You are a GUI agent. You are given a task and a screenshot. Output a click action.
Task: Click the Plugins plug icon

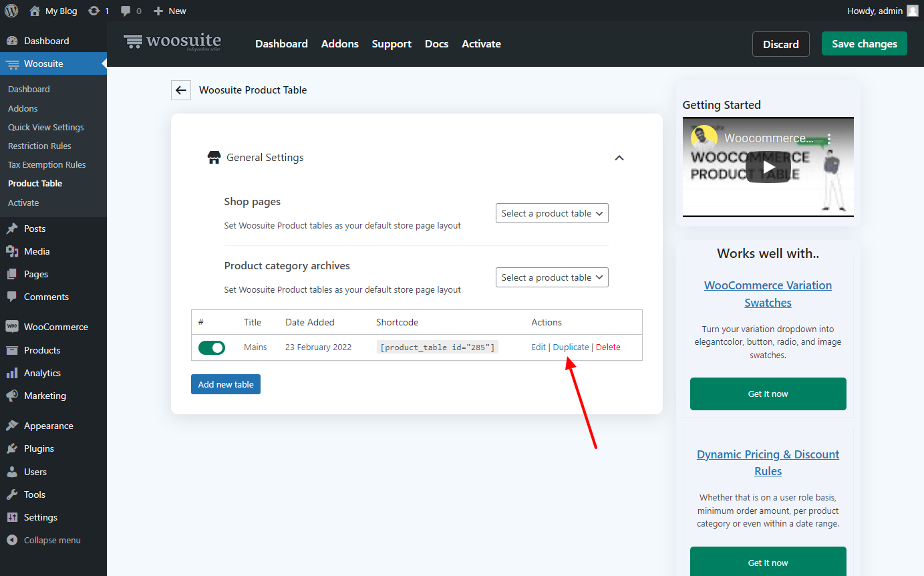click(x=12, y=448)
